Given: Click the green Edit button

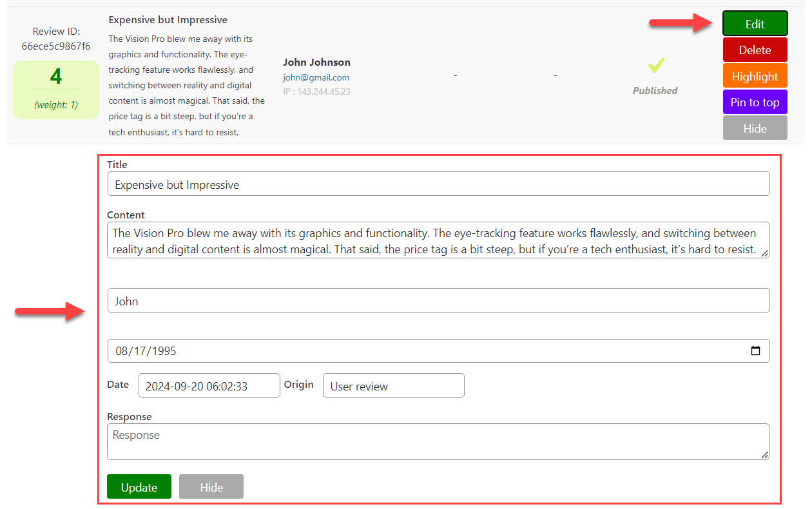Looking at the screenshot, I should 755,24.
